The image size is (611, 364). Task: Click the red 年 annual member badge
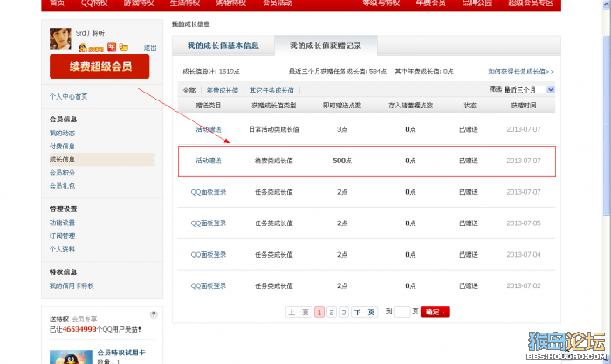[112, 47]
